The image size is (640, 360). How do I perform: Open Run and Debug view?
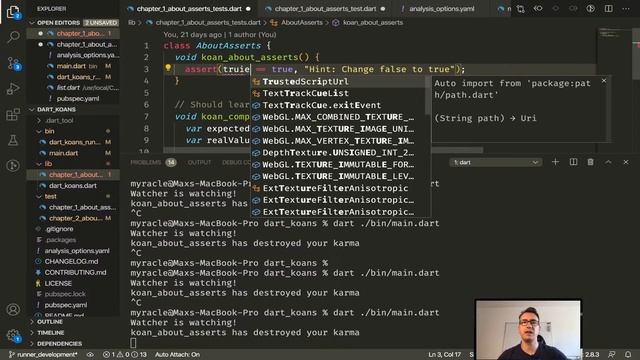[x=13, y=89]
